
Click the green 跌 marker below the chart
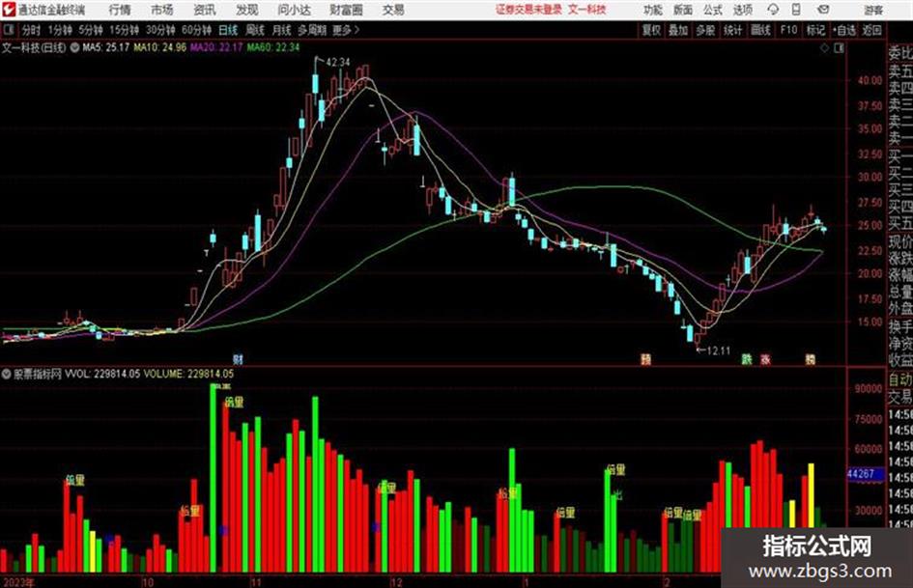coord(747,359)
